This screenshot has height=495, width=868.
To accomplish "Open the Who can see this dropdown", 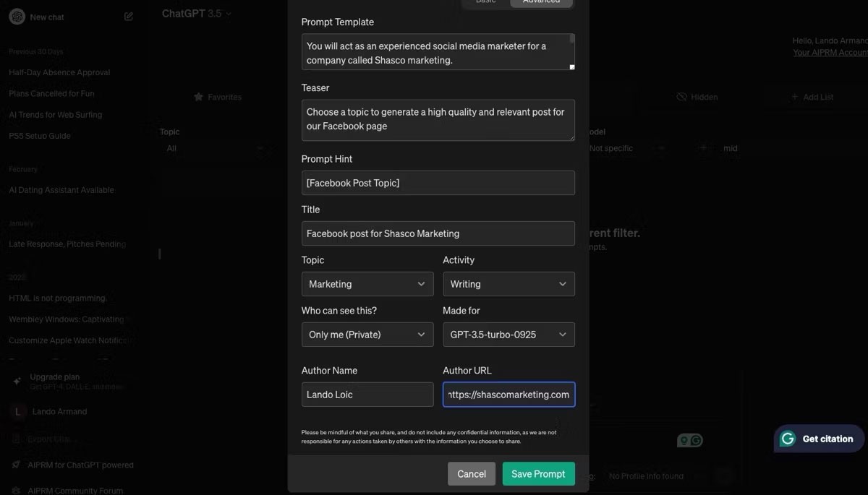I will click(367, 335).
